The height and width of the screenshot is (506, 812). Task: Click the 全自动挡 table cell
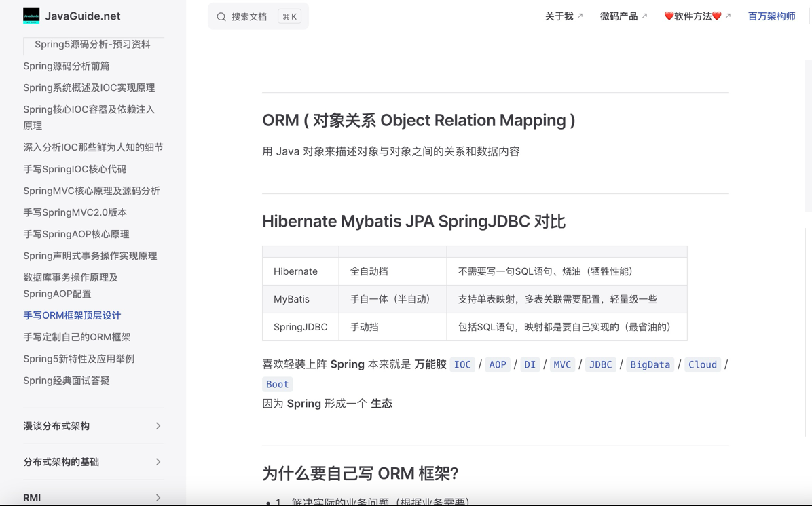(x=392, y=271)
